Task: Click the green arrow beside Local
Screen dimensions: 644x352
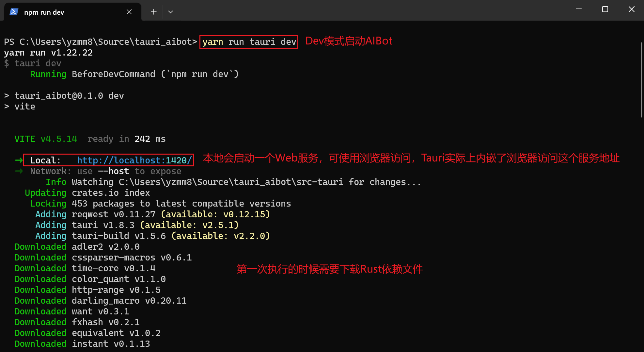Action: (19, 160)
